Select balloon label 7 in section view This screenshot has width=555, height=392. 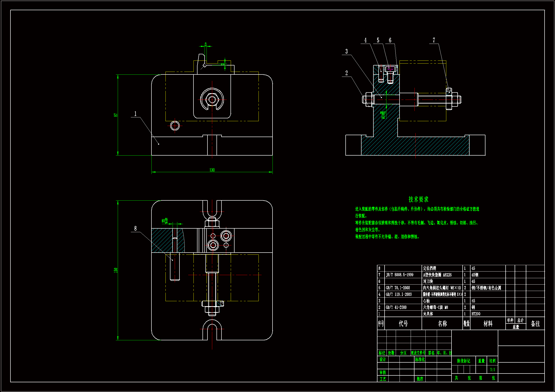pos(434,40)
